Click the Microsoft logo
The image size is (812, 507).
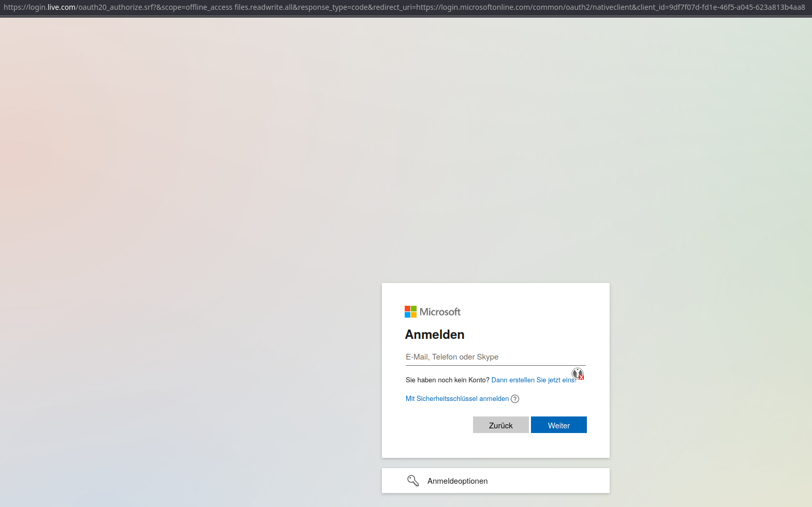433,311
